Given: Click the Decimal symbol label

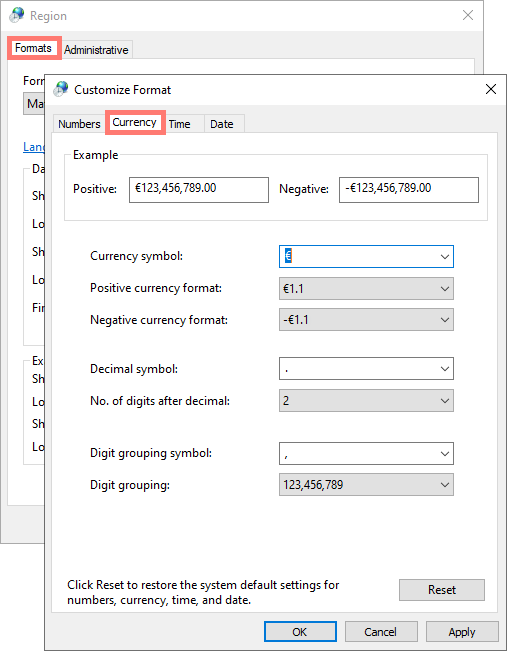Looking at the screenshot, I should click(134, 369).
